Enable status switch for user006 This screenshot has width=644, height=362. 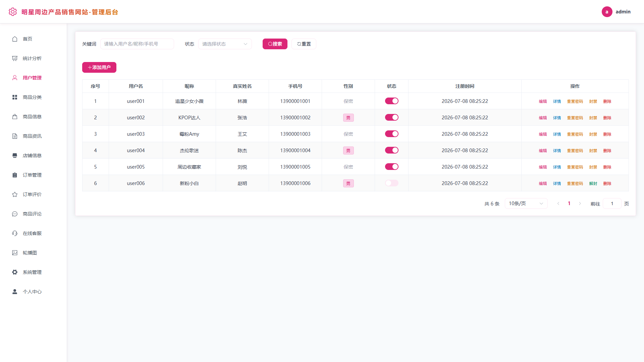point(391,183)
